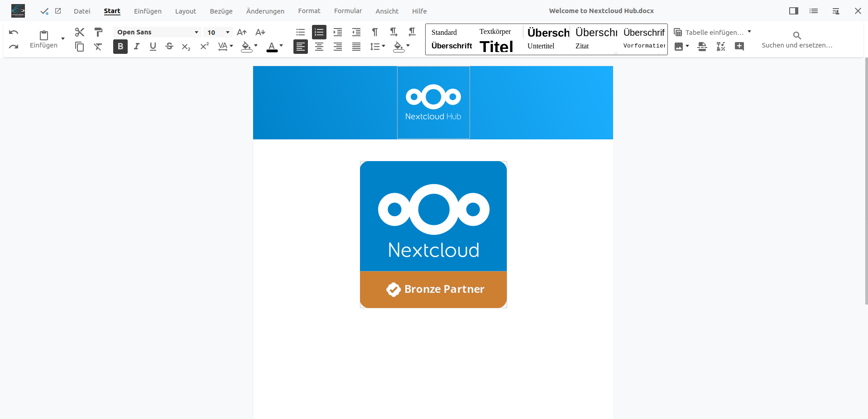Image resolution: width=868 pixels, height=419 pixels.
Task: Open the Open Sans font name dropdown
Action: point(157,32)
